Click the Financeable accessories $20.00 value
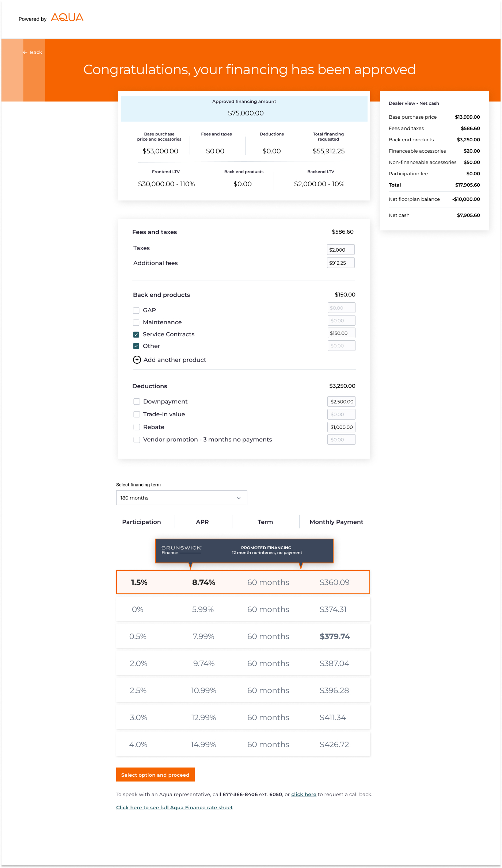This screenshot has width=502, height=868. coord(472,151)
